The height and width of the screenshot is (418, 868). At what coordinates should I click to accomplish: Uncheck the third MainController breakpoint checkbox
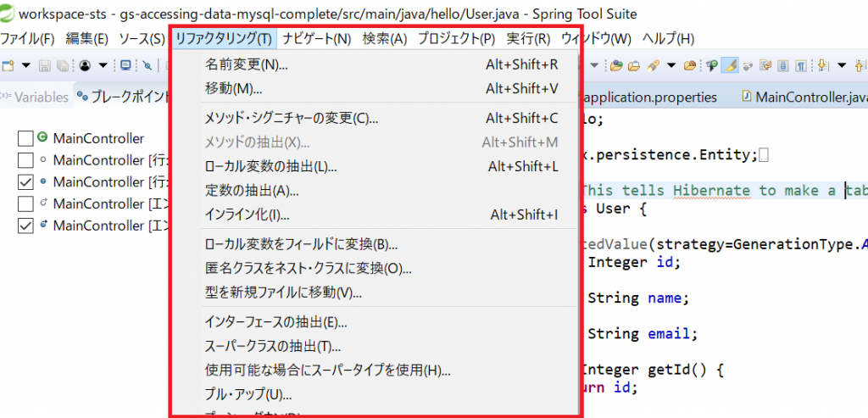(25, 182)
